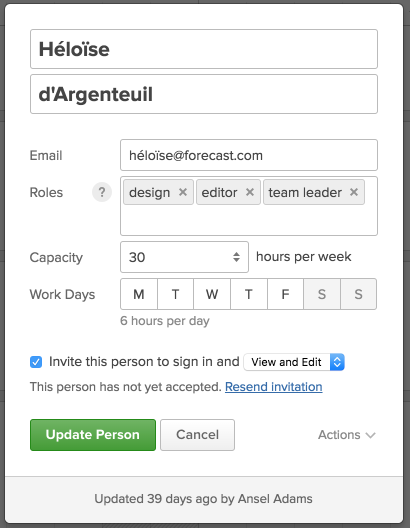This screenshot has width=410, height=528.
Task: Remove the design role tag
Action: pos(183,192)
